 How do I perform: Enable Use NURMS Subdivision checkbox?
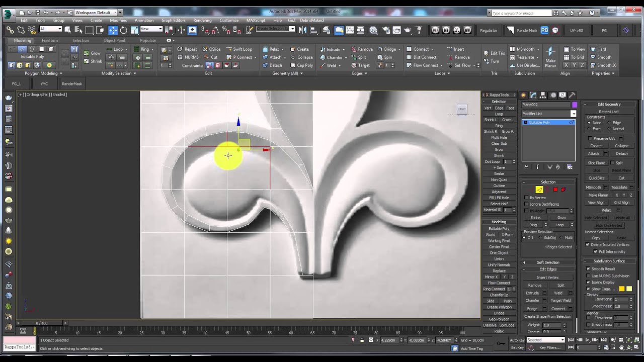(588, 276)
